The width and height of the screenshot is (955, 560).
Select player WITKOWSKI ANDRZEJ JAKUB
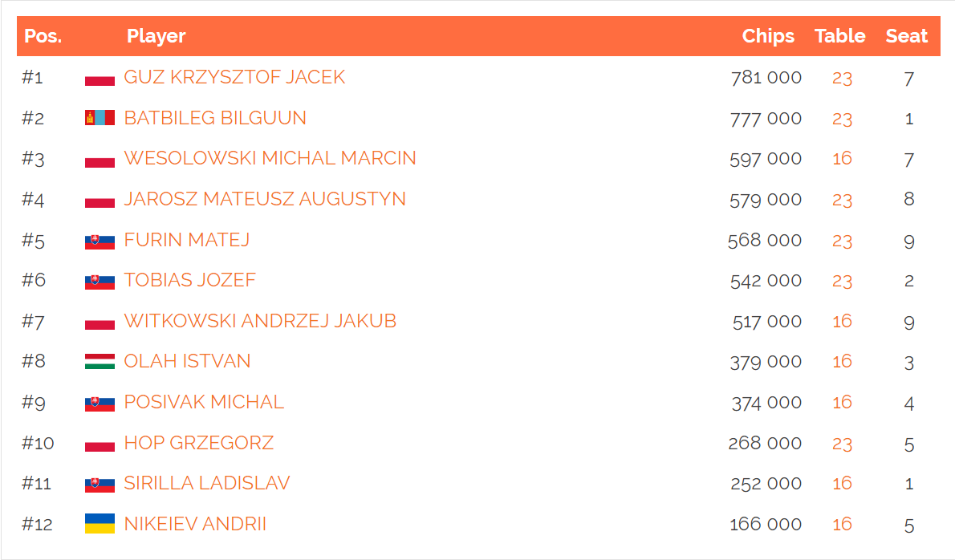click(260, 321)
